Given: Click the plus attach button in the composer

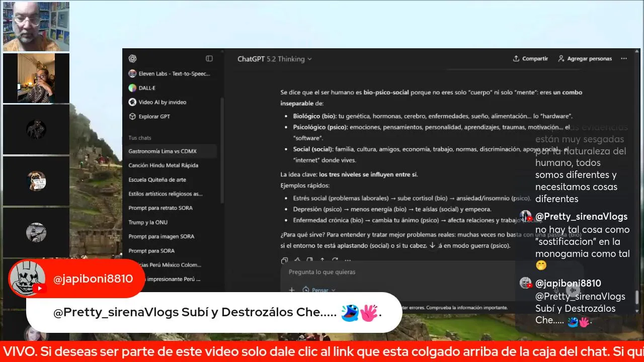Looking at the screenshot, I should [x=291, y=290].
